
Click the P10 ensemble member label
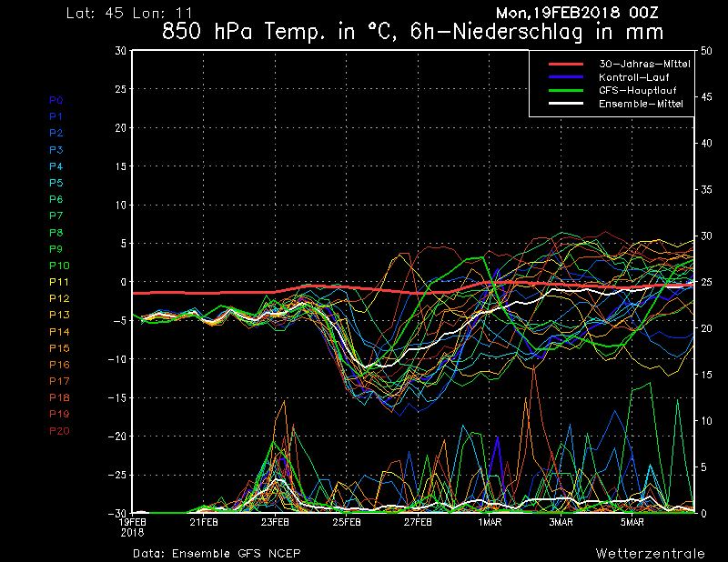(59, 266)
